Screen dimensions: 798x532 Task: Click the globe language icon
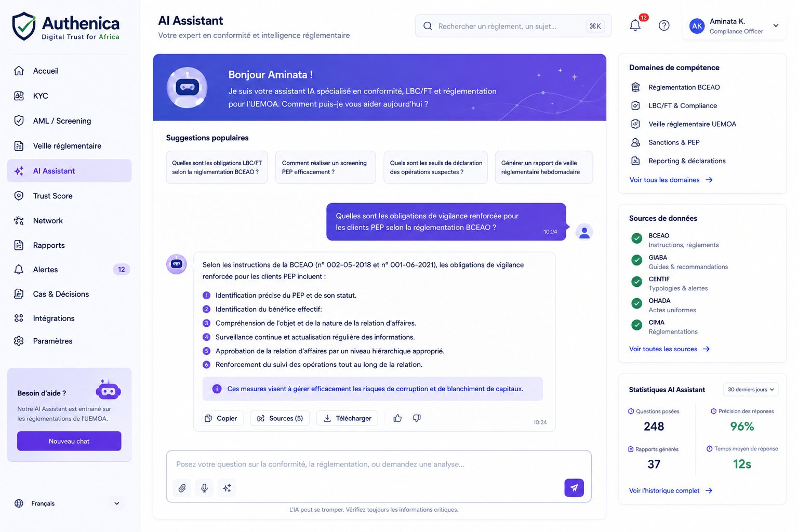(19, 503)
